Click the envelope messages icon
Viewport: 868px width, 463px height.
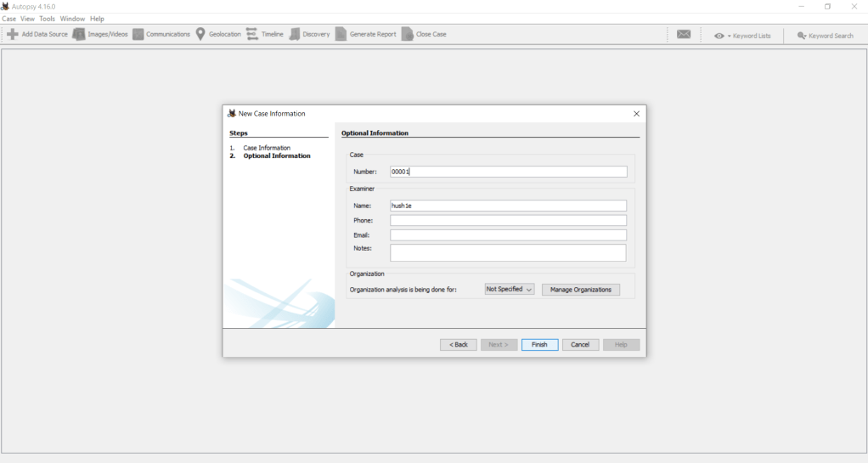click(x=684, y=35)
